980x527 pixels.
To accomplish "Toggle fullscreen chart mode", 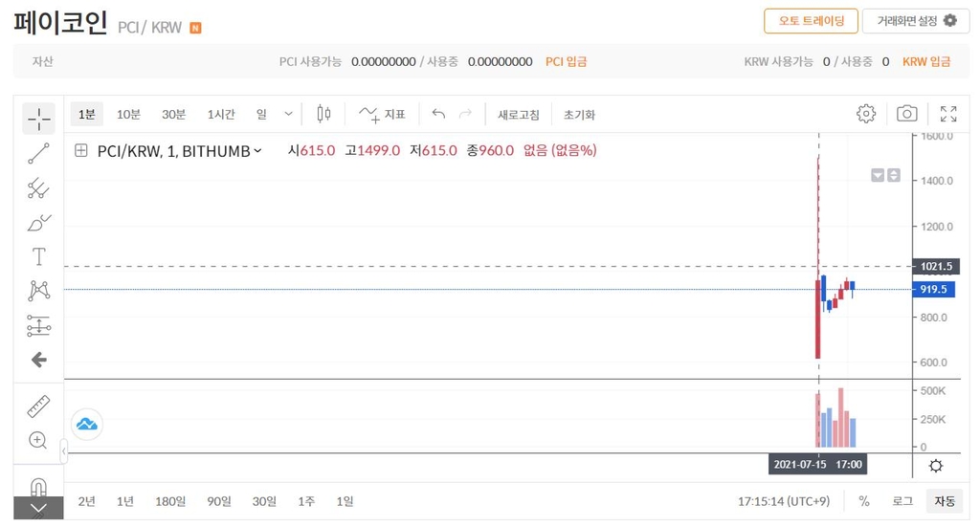I will click(x=948, y=114).
